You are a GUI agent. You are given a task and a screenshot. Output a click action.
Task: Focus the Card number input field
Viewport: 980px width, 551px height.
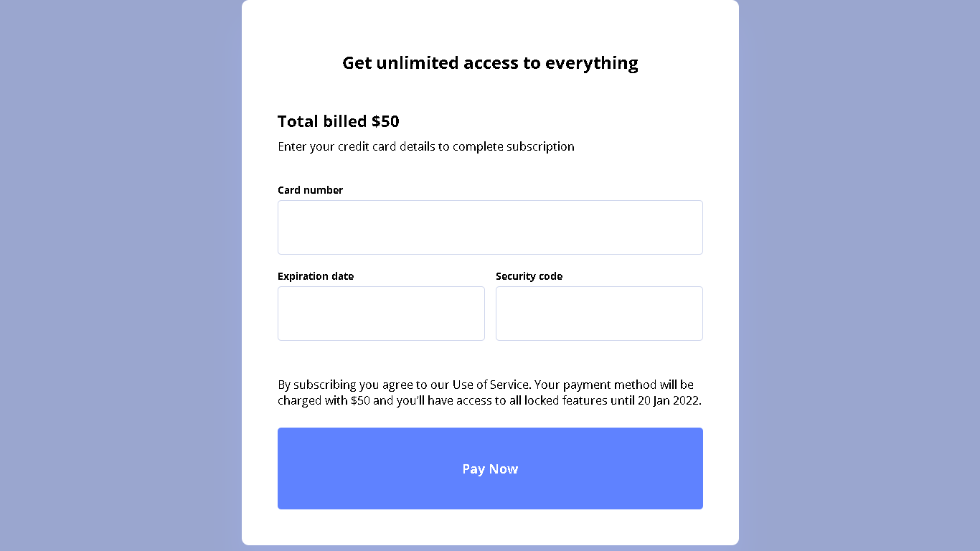click(490, 227)
